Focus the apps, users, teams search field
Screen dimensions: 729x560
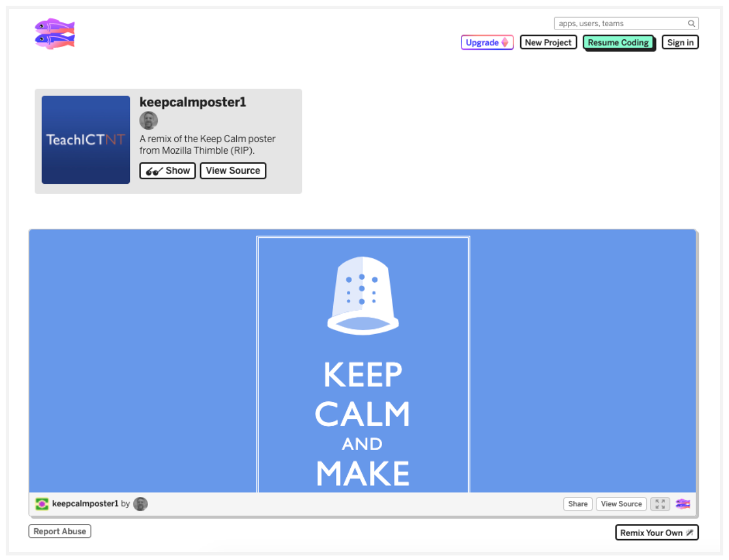[x=626, y=23]
